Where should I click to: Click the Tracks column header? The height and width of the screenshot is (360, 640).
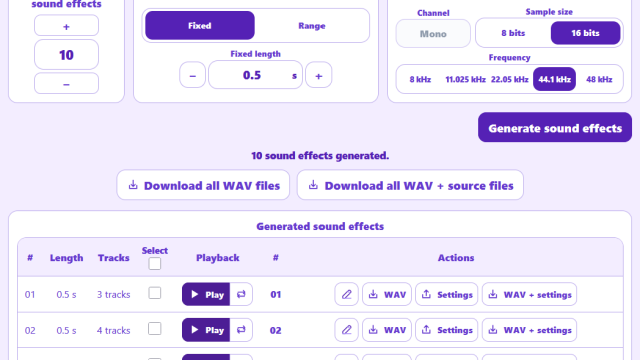pyautogui.click(x=113, y=258)
